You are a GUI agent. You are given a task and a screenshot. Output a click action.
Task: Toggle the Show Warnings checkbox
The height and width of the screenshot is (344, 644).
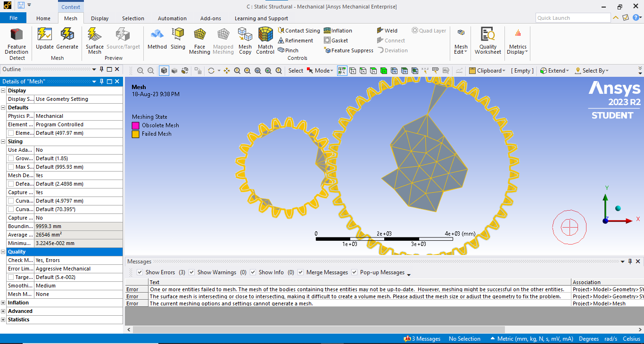pyautogui.click(x=191, y=272)
